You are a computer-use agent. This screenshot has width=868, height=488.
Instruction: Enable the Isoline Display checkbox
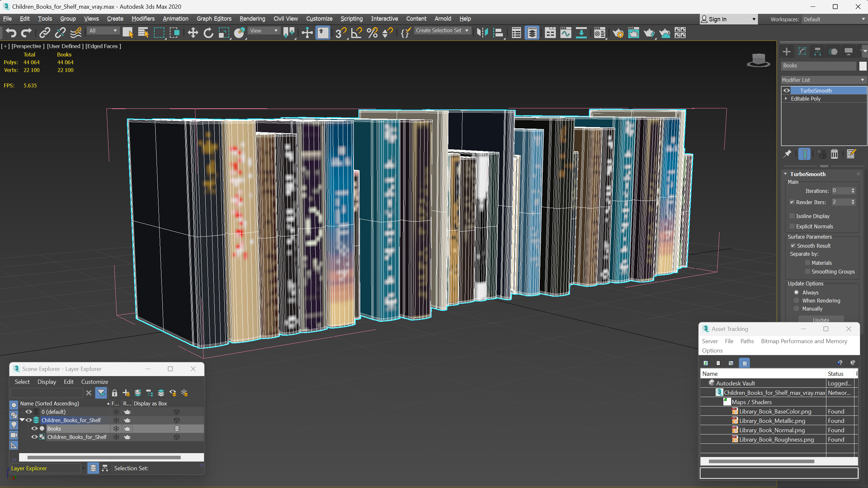[x=792, y=216]
